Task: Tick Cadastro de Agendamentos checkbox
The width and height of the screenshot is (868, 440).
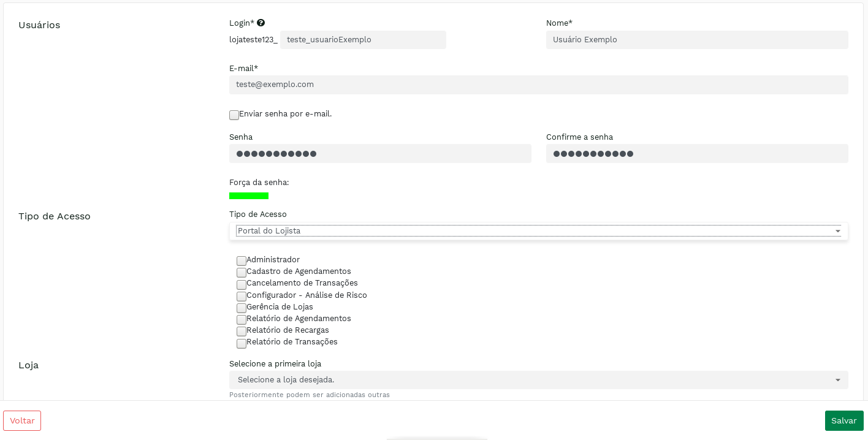Action: pos(242,272)
